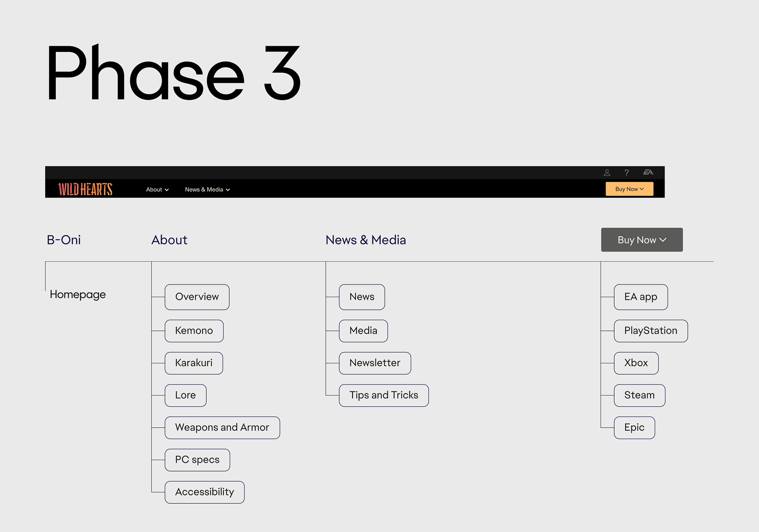Open the orange Buy Now dropdown
Screen dimensions: 759x532
coord(629,189)
